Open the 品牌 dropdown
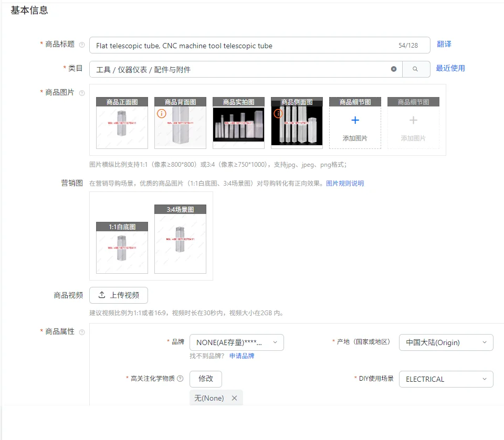Viewport: 504px width, 440px height. [x=237, y=342]
